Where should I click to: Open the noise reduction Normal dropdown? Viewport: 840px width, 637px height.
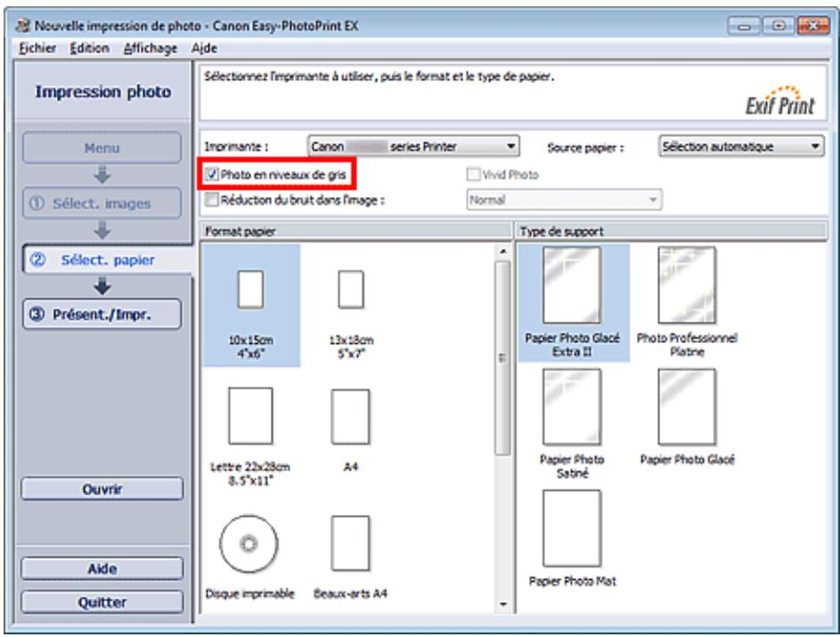[564, 200]
